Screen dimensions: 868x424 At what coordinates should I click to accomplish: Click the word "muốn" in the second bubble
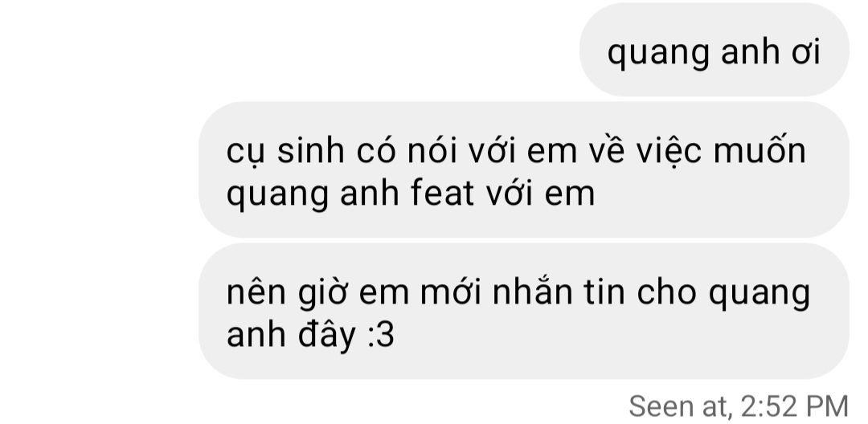pos(759,151)
